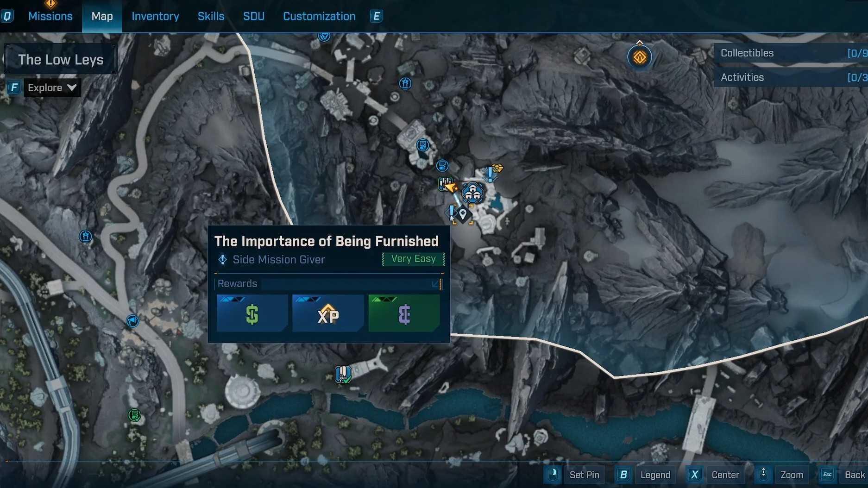Click the arch-figure icon beside the winding road
Image resolution: width=868 pixels, height=488 pixels.
click(x=86, y=237)
